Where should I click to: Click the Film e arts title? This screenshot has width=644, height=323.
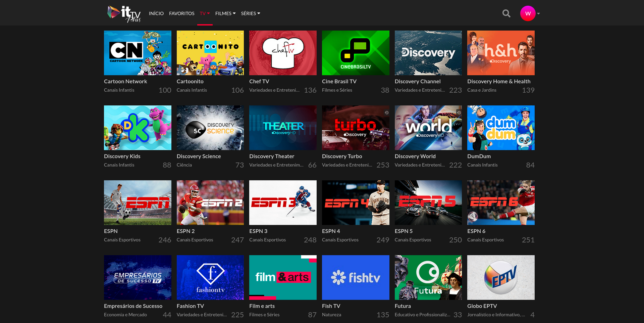click(x=262, y=306)
